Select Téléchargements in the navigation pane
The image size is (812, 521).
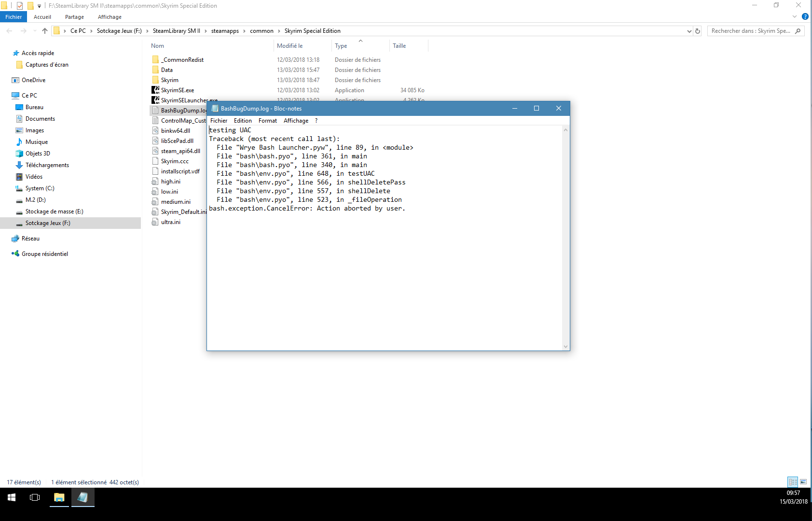point(47,165)
